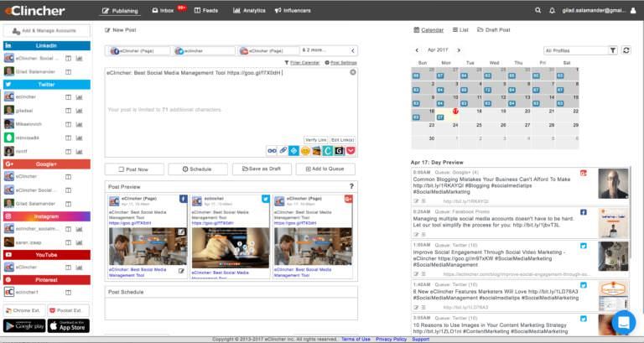Open feed columns for Twitter eclincher account

[x=68, y=97]
